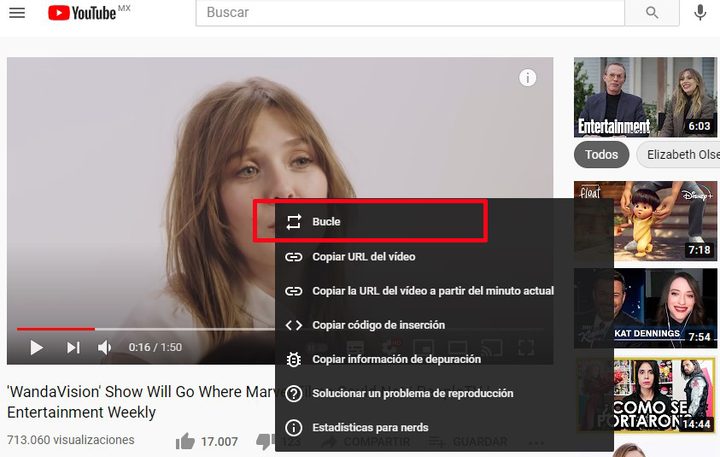
Task: Start voice search with microphone icon
Action: [700, 12]
